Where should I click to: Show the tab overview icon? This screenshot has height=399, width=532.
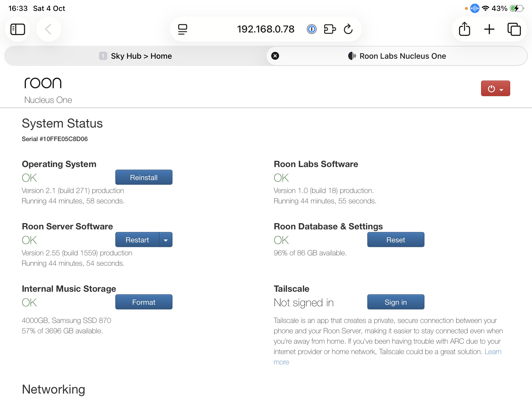pyautogui.click(x=514, y=29)
